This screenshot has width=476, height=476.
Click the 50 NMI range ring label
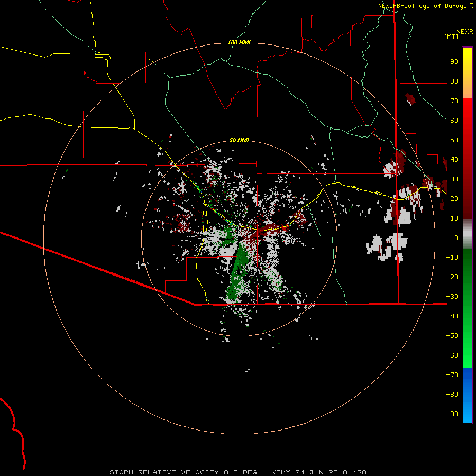(x=239, y=140)
